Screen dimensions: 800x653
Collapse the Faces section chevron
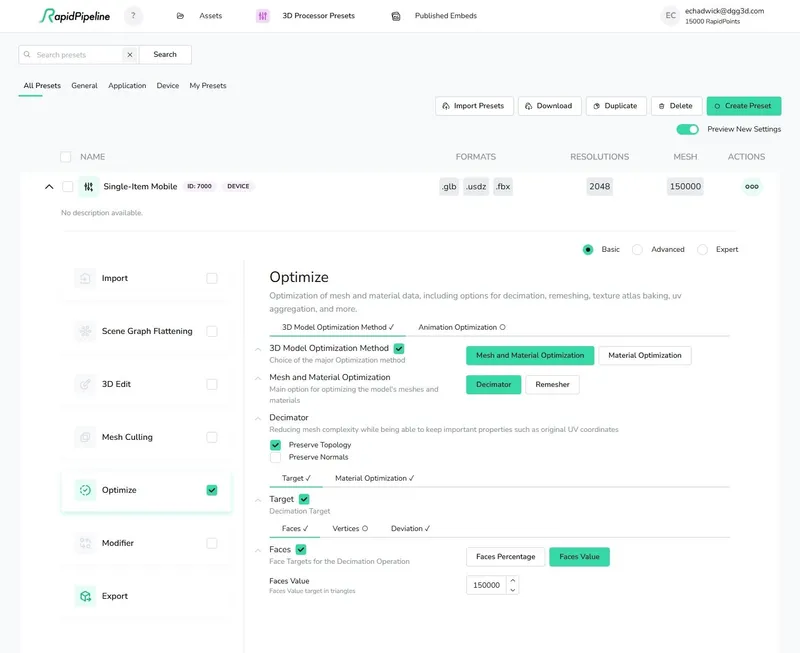[x=258, y=550]
